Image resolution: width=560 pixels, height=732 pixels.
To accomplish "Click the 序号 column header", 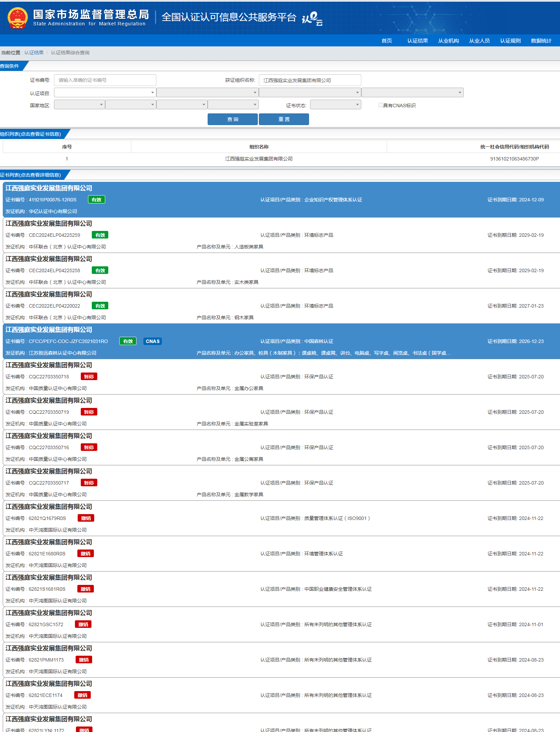I will pyautogui.click(x=67, y=147).
